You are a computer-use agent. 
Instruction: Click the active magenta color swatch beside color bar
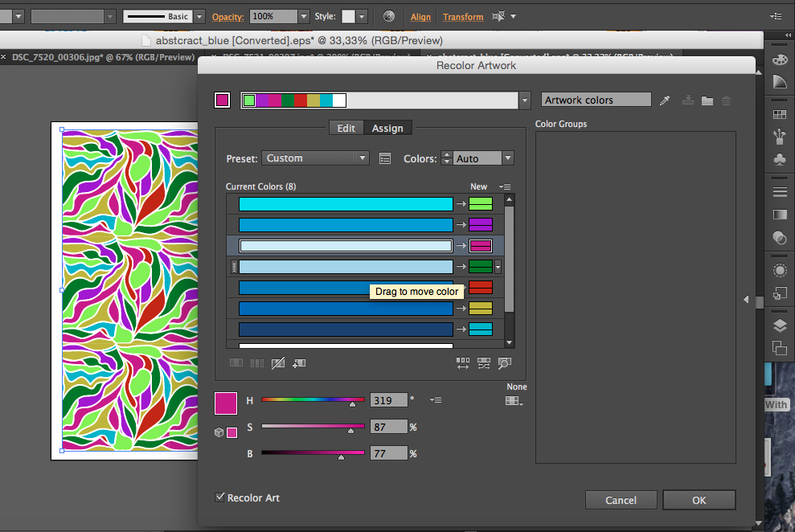[222, 100]
